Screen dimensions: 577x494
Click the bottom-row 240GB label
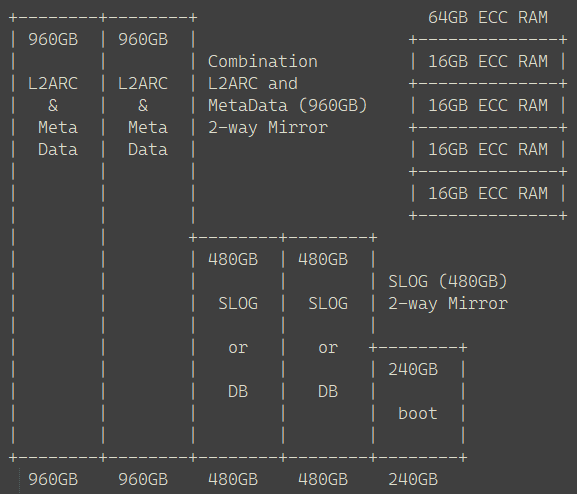[x=413, y=480]
